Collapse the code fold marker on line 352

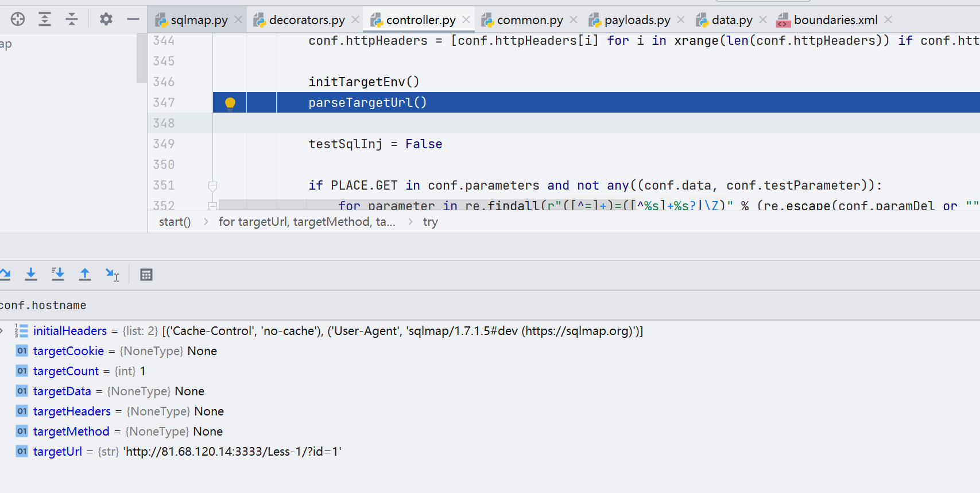(x=212, y=206)
